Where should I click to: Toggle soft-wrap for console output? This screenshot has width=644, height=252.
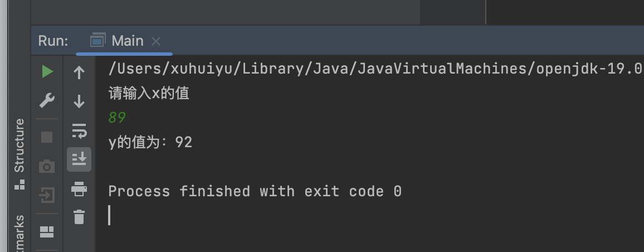79,131
